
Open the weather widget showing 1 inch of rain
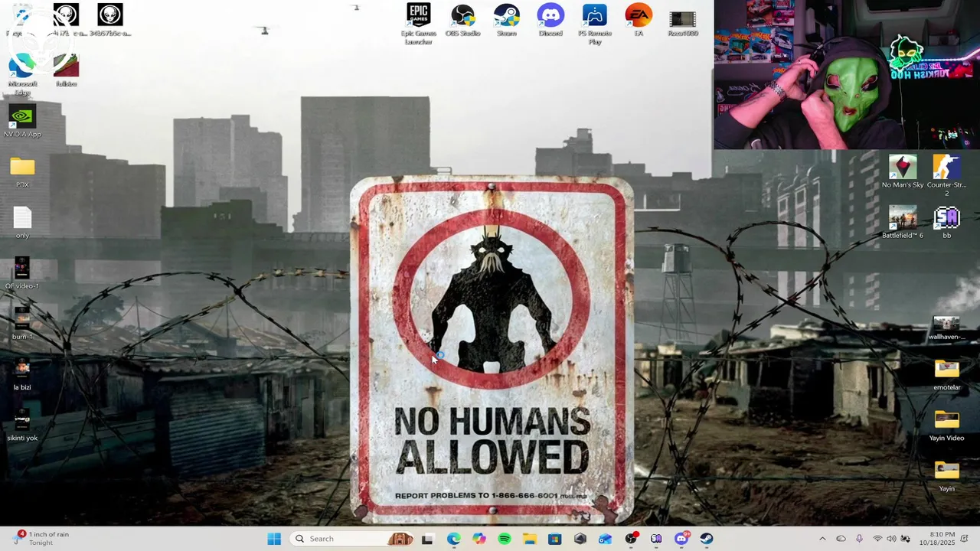(42, 539)
